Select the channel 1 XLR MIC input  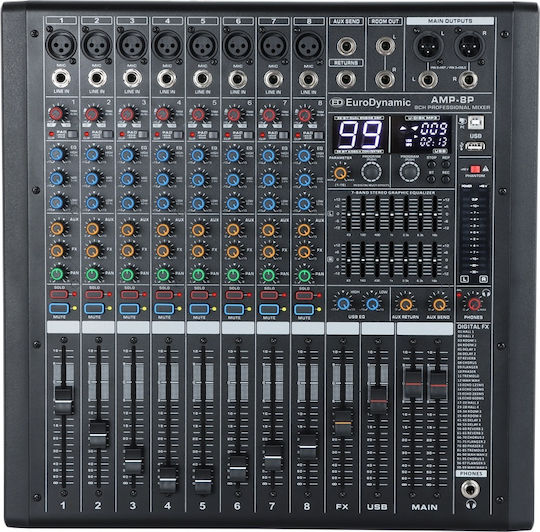click(61, 45)
